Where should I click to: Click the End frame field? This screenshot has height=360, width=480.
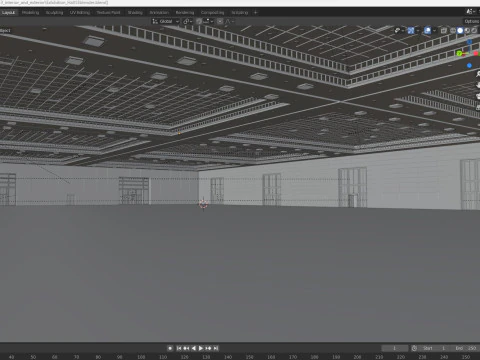(465, 348)
